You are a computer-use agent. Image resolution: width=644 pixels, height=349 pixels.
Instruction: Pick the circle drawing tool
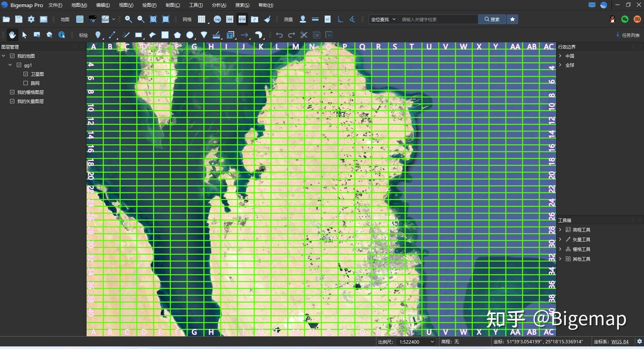pos(191,35)
